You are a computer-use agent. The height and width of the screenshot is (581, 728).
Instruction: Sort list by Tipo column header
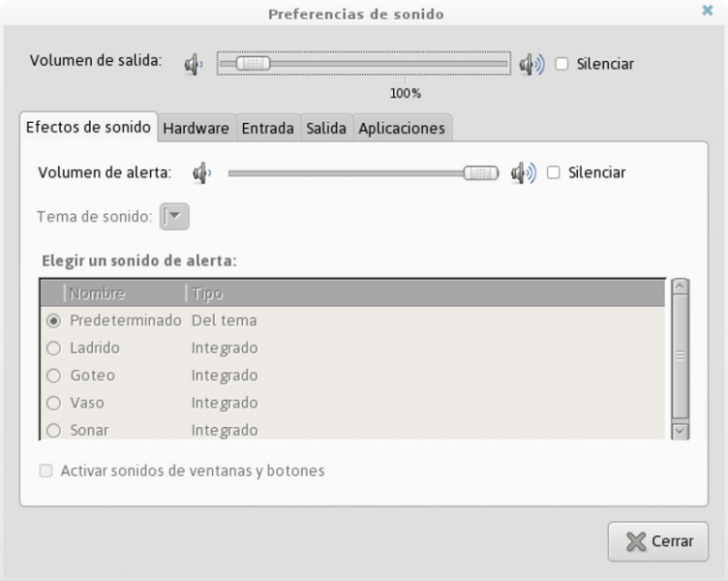[x=425, y=293]
